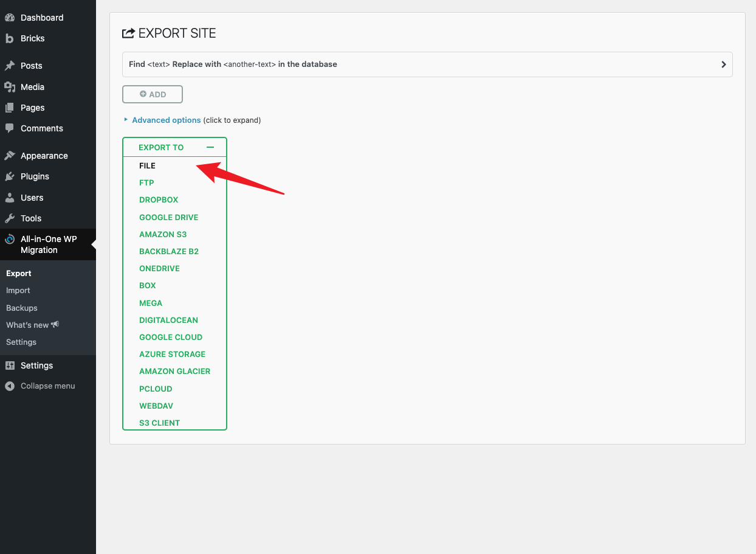756x554 pixels.
Task: Open the Users menu item
Action: point(32,198)
